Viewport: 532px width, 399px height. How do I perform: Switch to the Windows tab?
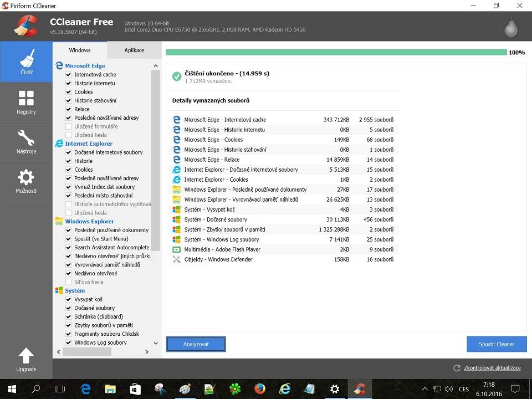[80, 50]
